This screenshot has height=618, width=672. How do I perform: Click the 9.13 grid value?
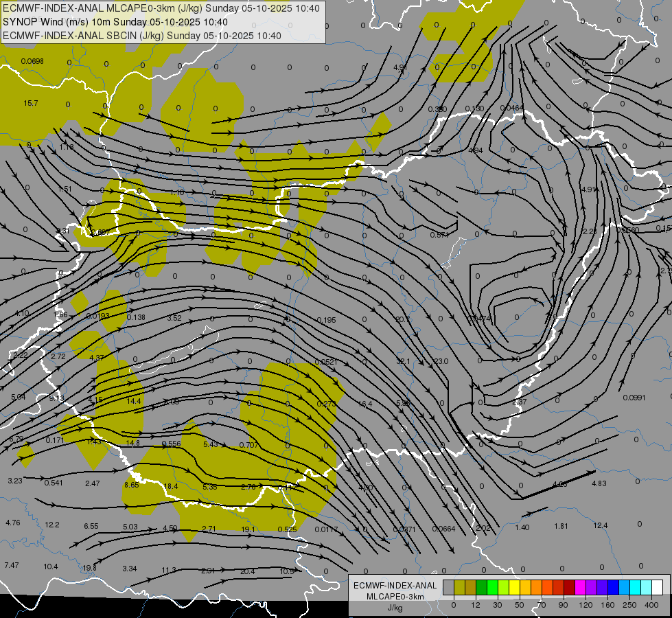pyautogui.click(x=56, y=398)
